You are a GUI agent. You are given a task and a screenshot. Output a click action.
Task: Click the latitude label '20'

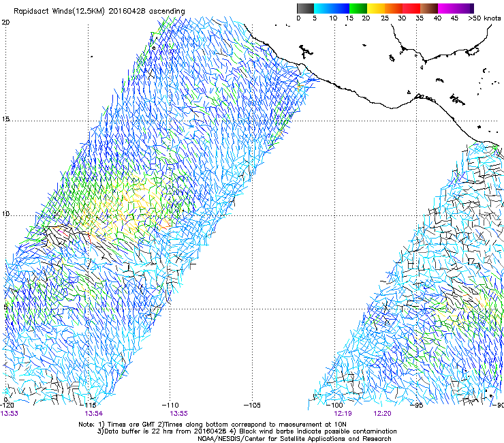(5, 22)
